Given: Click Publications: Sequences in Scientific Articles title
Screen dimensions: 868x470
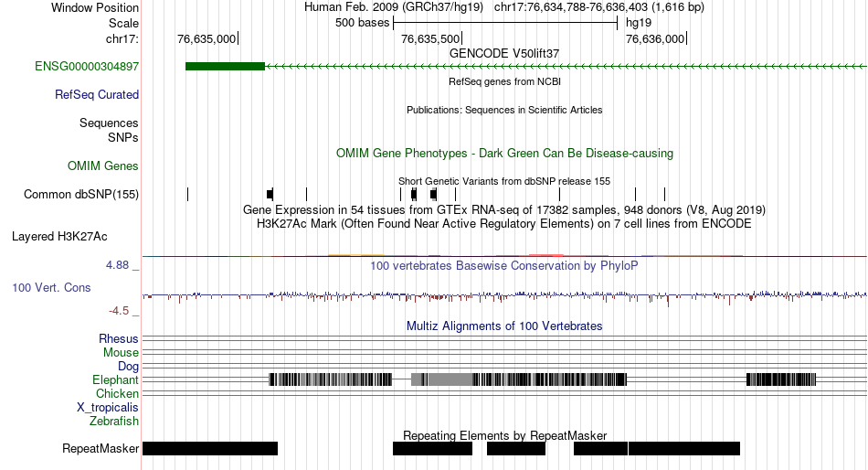Looking at the screenshot, I should 504,110.
